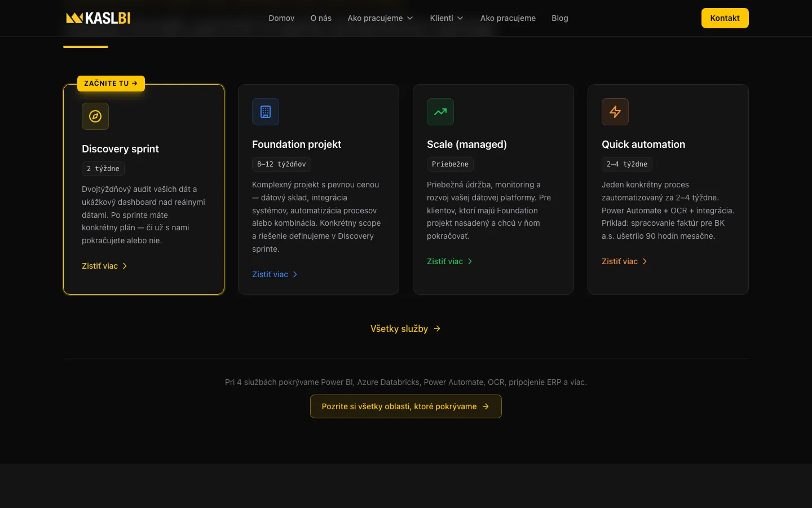This screenshot has height=508, width=812.
Task: Open the Blog nav item
Action: click(x=560, y=18)
